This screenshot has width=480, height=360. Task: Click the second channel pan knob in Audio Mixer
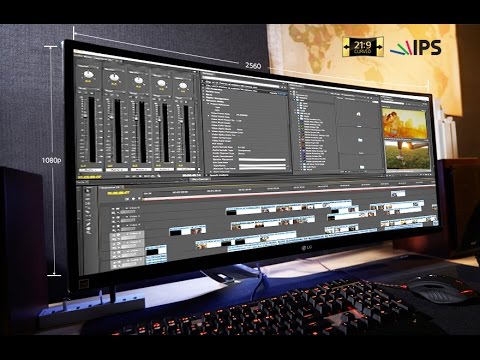(114, 78)
